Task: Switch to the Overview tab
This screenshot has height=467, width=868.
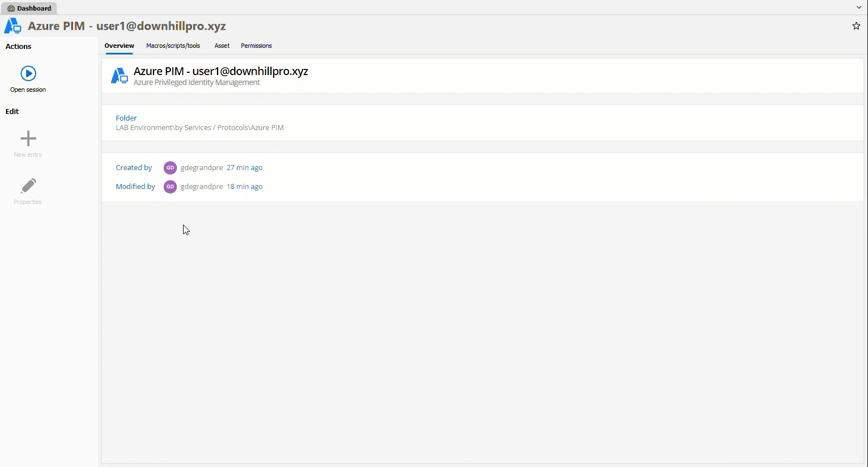Action: click(x=119, y=46)
